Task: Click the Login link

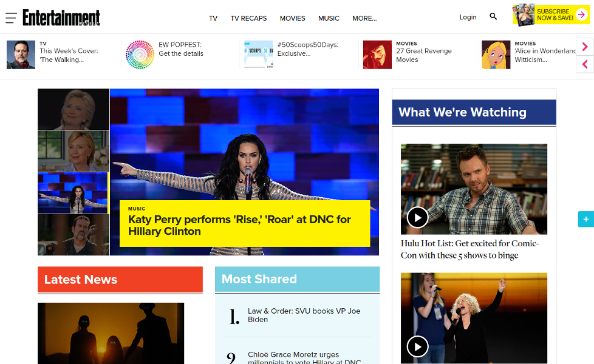Action: 468,17
